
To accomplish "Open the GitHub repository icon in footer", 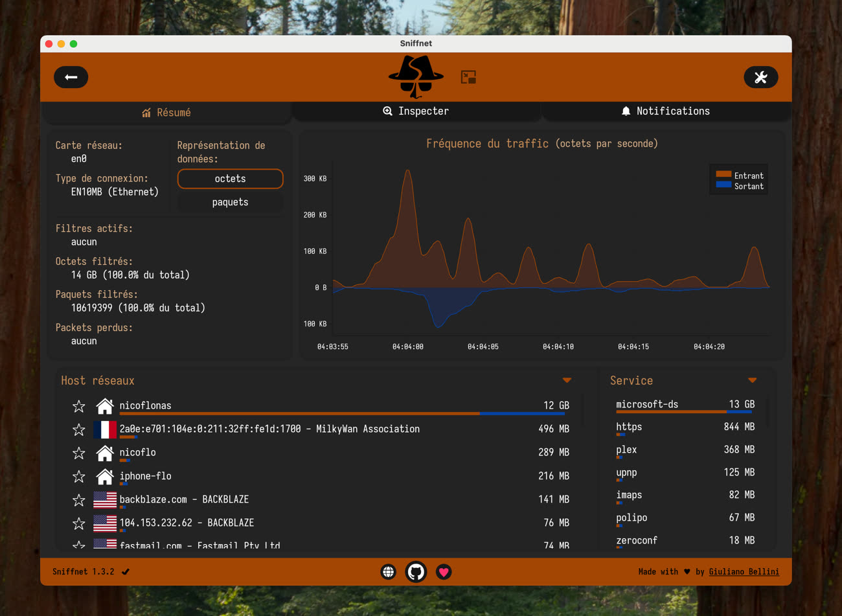I will pos(416,571).
